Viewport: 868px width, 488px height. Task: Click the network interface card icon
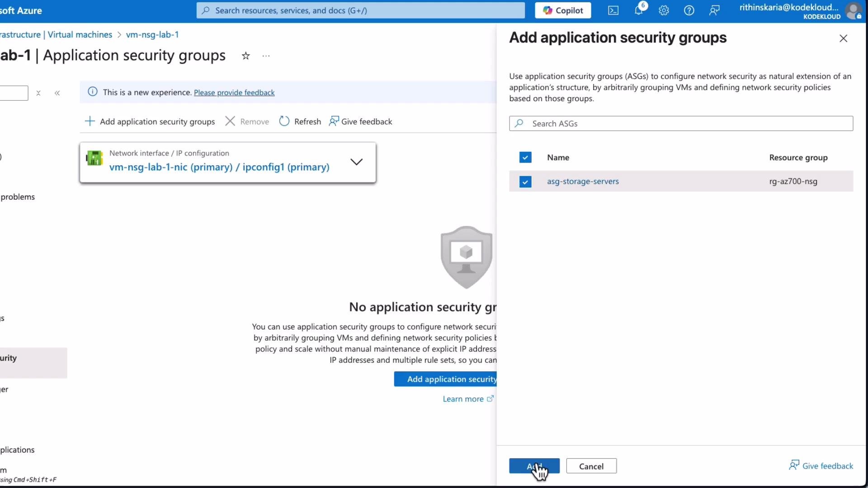pyautogui.click(x=94, y=158)
